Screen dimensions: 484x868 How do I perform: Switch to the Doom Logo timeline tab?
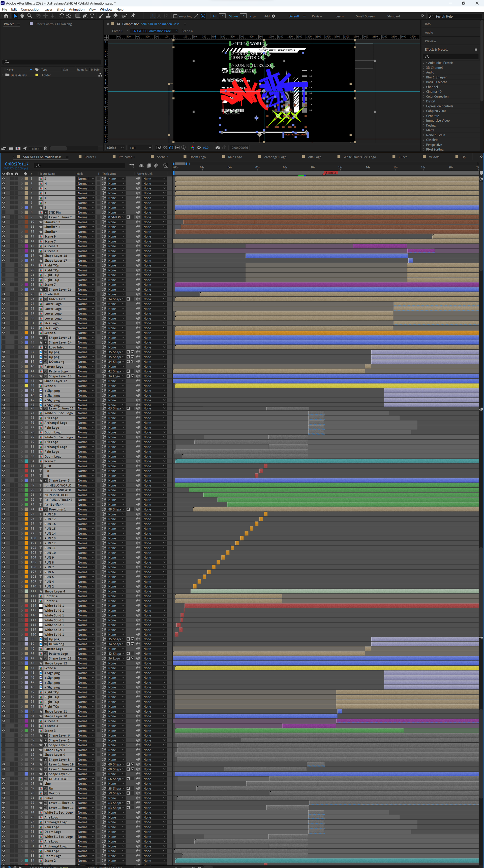(x=197, y=157)
